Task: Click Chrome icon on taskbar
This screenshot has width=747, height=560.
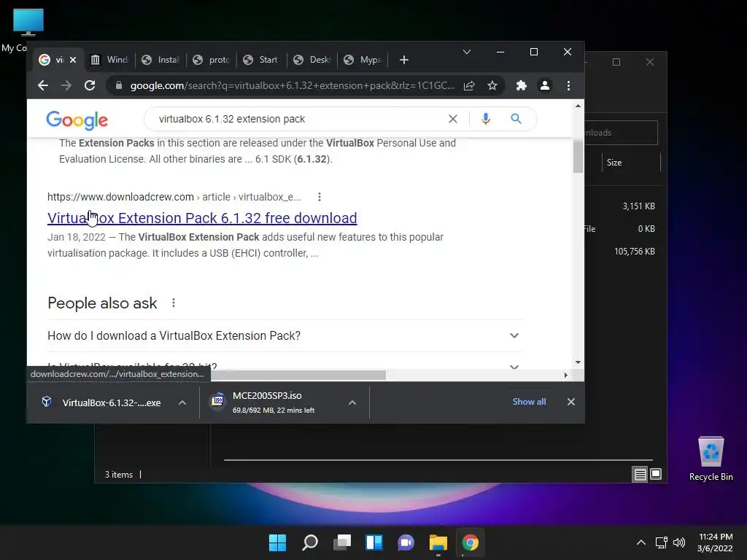Action: click(471, 542)
